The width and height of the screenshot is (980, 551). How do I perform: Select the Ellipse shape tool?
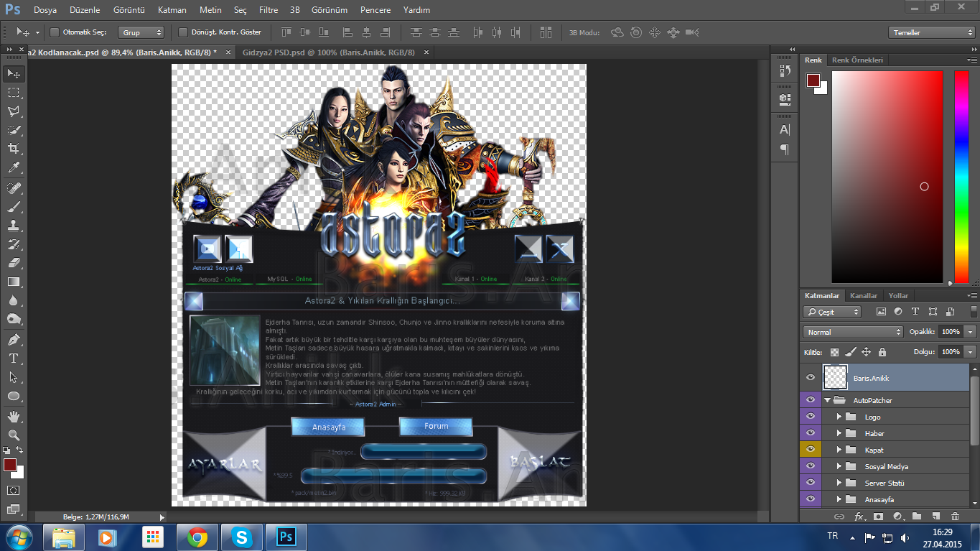[x=14, y=396]
